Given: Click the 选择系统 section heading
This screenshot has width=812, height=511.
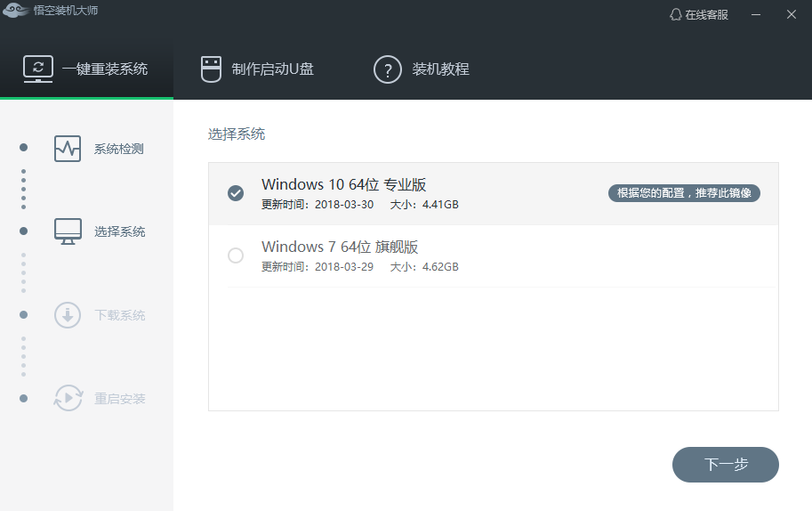Looking at the screenshot, I should 237,134.
